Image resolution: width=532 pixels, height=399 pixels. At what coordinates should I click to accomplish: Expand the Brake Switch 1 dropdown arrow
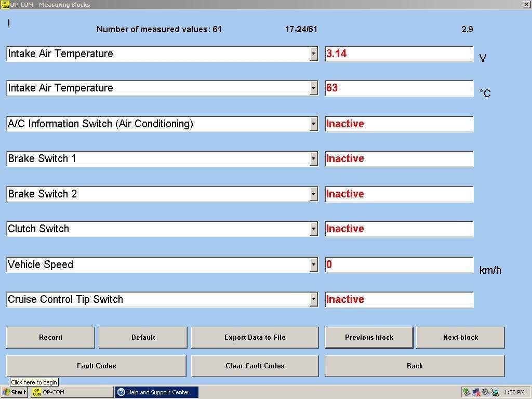click(313, 158)
